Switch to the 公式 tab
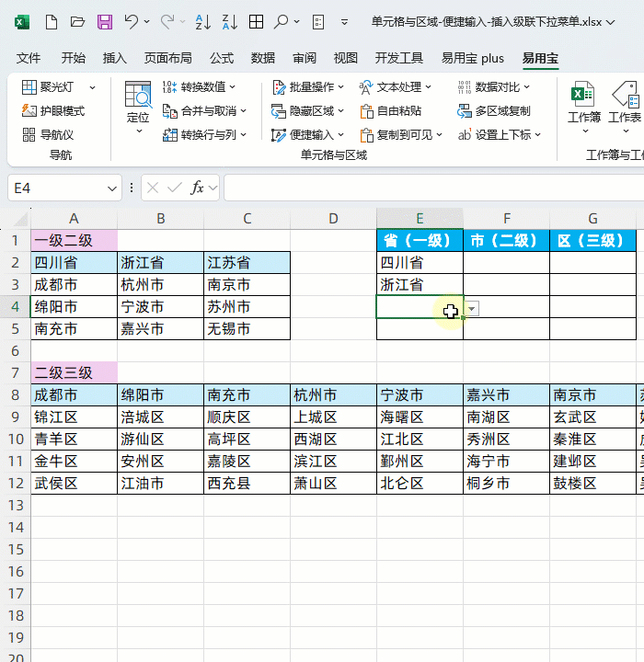The width and height of the screenshot is (644, 662). coord(222,58)
